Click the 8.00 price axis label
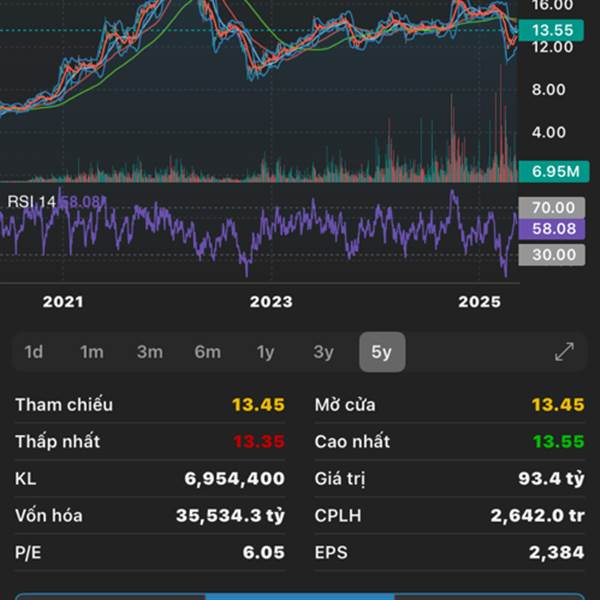Screen dimensions: 600x600 click(x=548, y=90)
